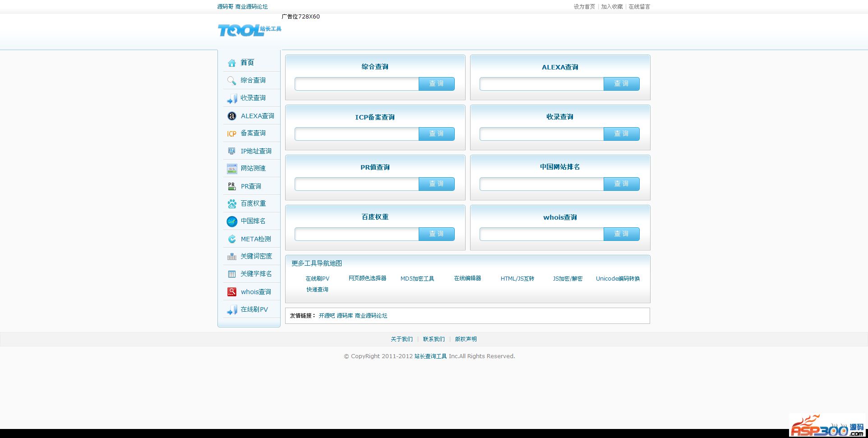Focus the 综合查询 panel input field
The width and height of the screenshot is (868, 438).
pyautogui.click(x=357, y=84)
